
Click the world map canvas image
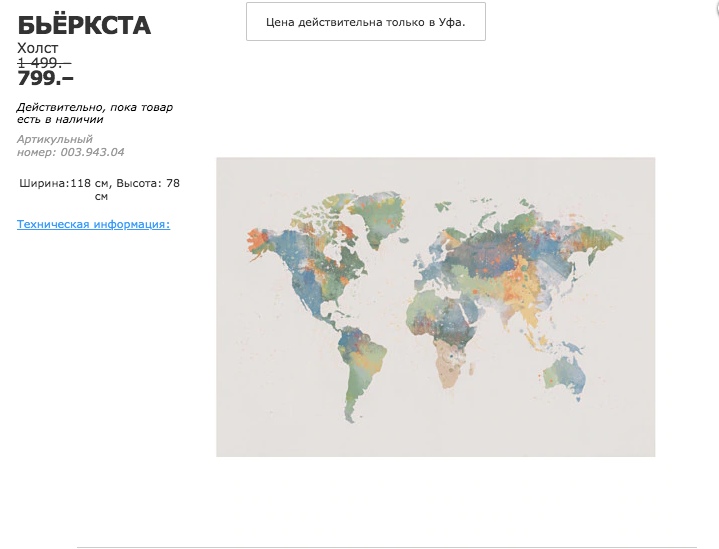[436, 307]
